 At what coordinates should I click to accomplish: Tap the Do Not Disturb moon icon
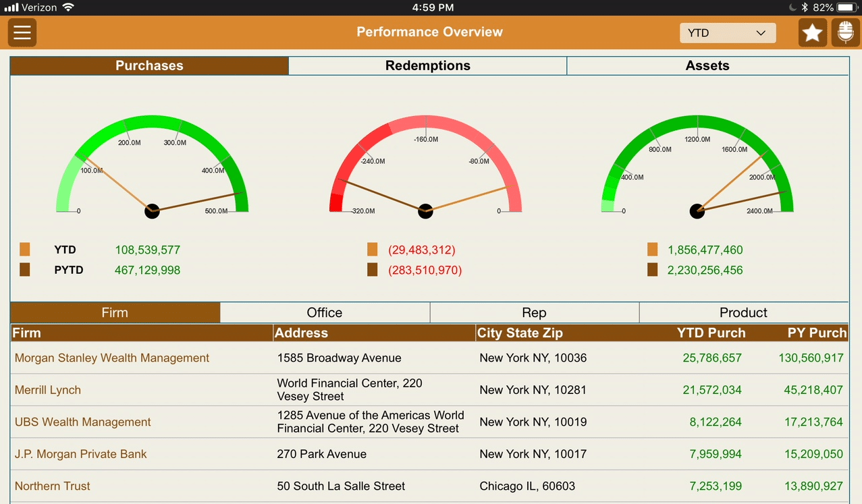point(792,7)
